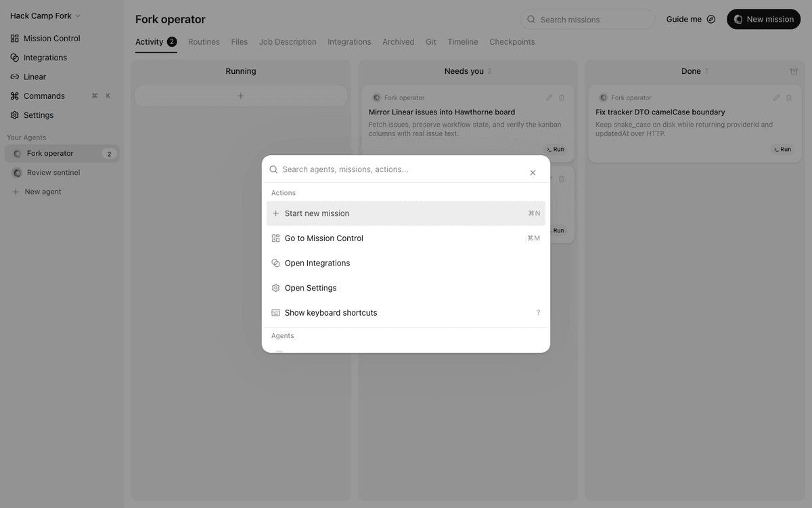Delete the Mirror Linear issues mission
The image size is (812, 508).
coord(562,98)
